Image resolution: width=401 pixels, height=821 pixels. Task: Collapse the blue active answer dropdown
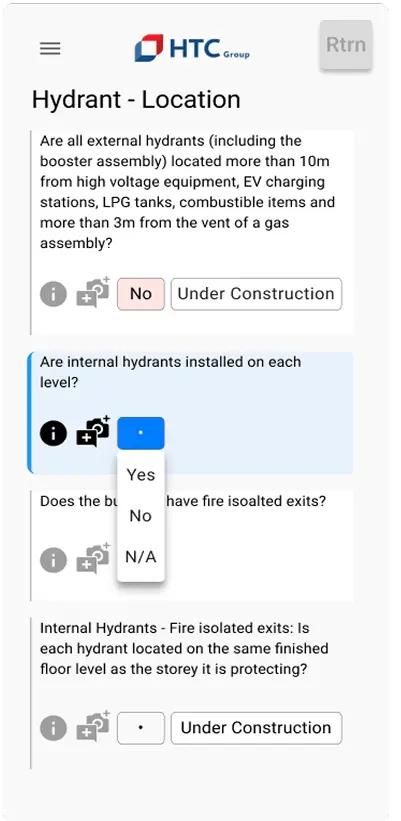click(x=141, y=433)
